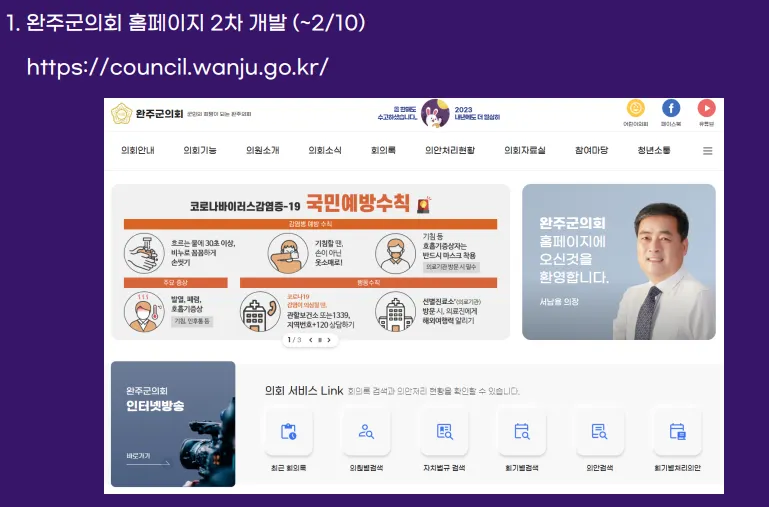The width and height of the screenshot is (769, 507).
Task: Click the 의원별검색 icon
Action: [x=366, y=432]
